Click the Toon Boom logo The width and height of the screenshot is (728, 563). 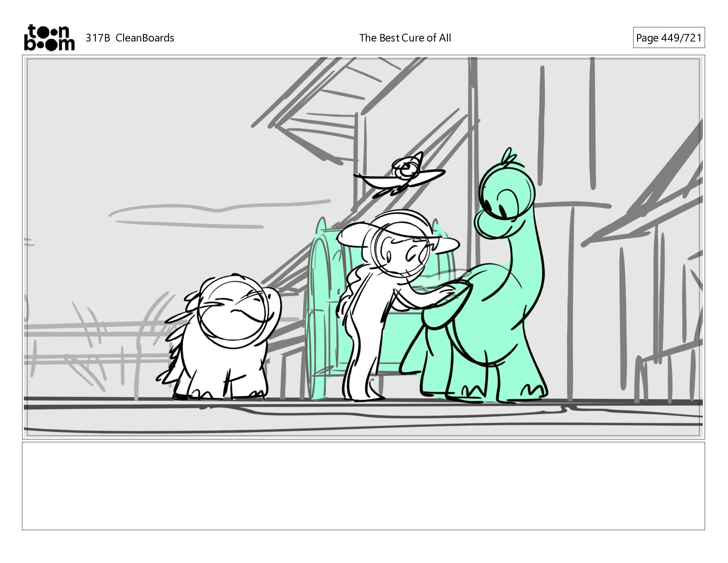pyautogui.click(x=49, y=38)
